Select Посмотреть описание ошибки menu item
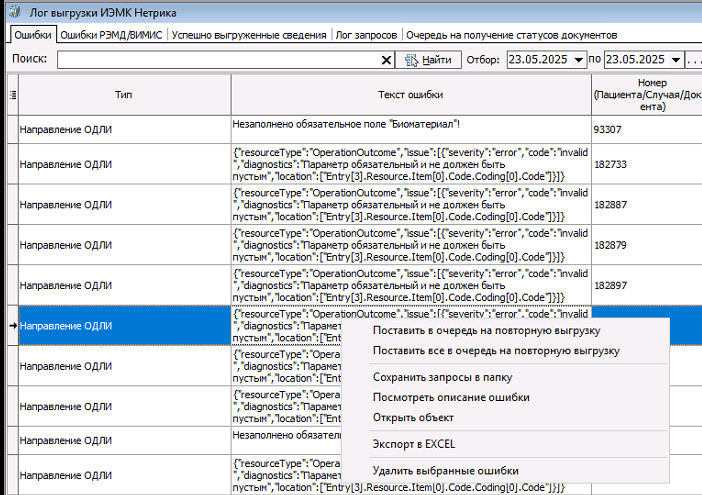Screen dimensions: 702x495 pyautogui.click(x=451, y=397)
